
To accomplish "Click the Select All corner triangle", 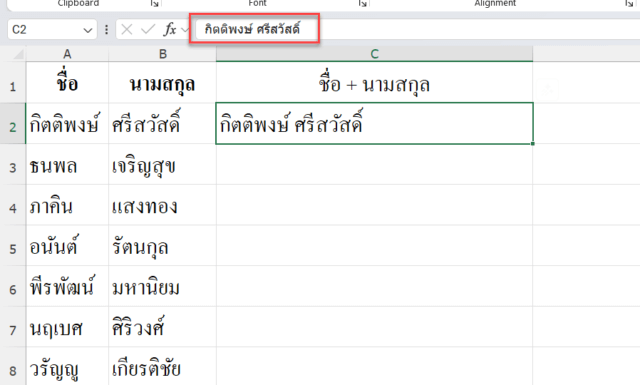I will coord(18,54).
